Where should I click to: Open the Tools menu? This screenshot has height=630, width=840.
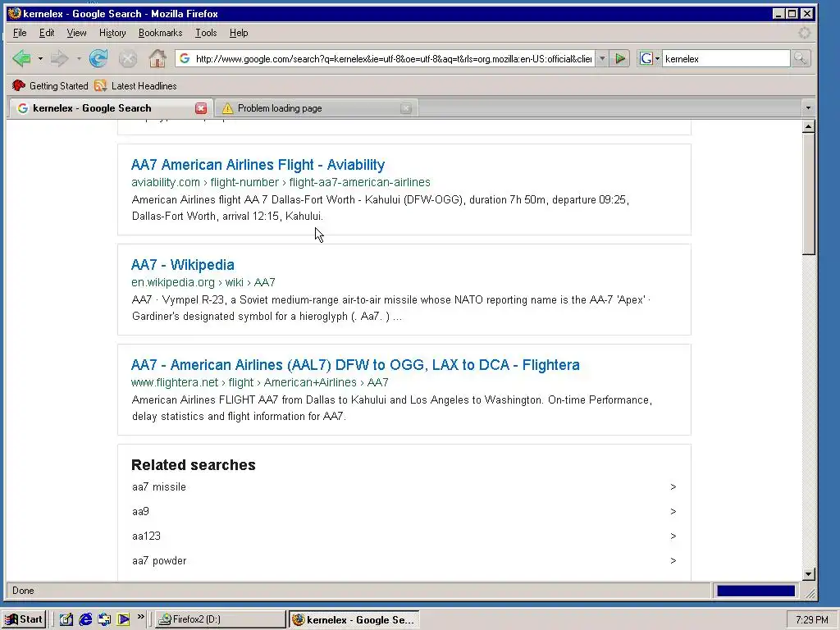pyautogui.click(x=206, y=33)
